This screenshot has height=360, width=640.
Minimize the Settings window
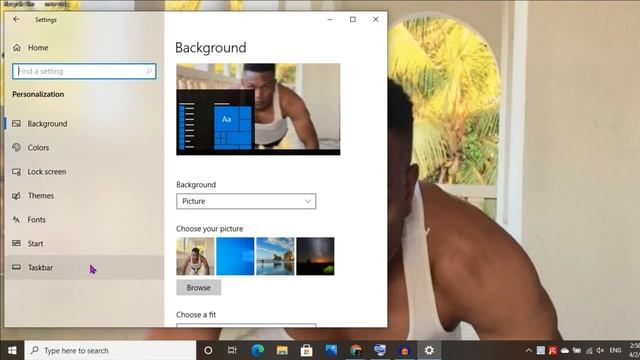(x=330, y=19)
